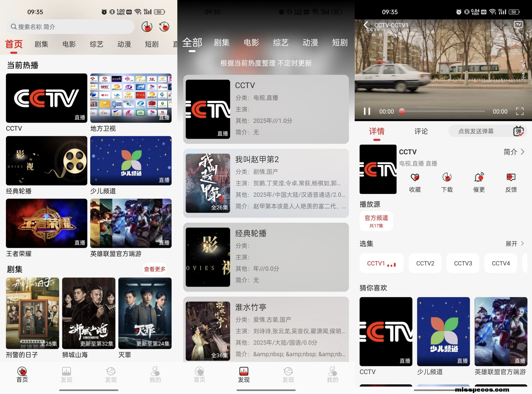The height and width of the screenshot is (394, 532).
Task: Switch to the 剧集 tab in the left screen
Action: point(41,44)
